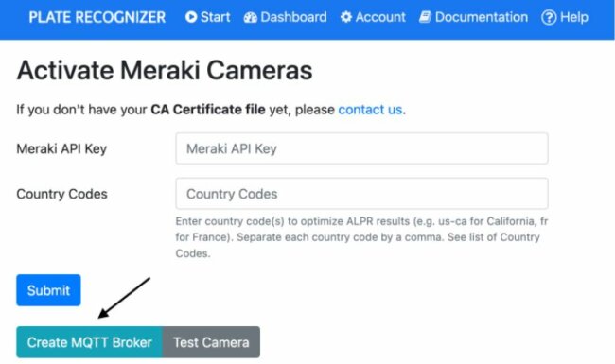This screenshot has height=364, width=615.
Task: Click the Dashboard gauge icon
Action: click(250, 17)
